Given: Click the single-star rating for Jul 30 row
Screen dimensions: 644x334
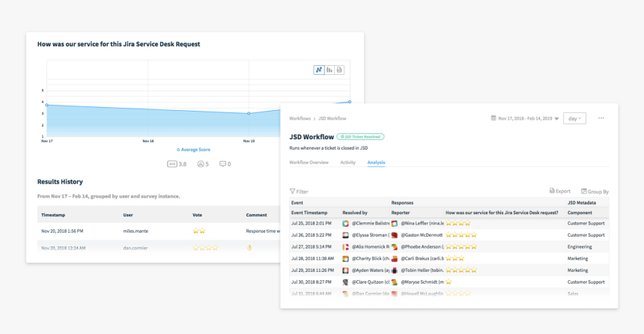Looking at the screenshot, I should 449,282.
